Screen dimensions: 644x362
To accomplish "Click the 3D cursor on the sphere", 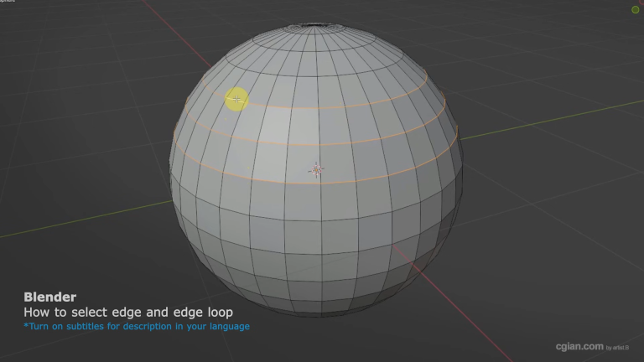I will pos(316,169).
